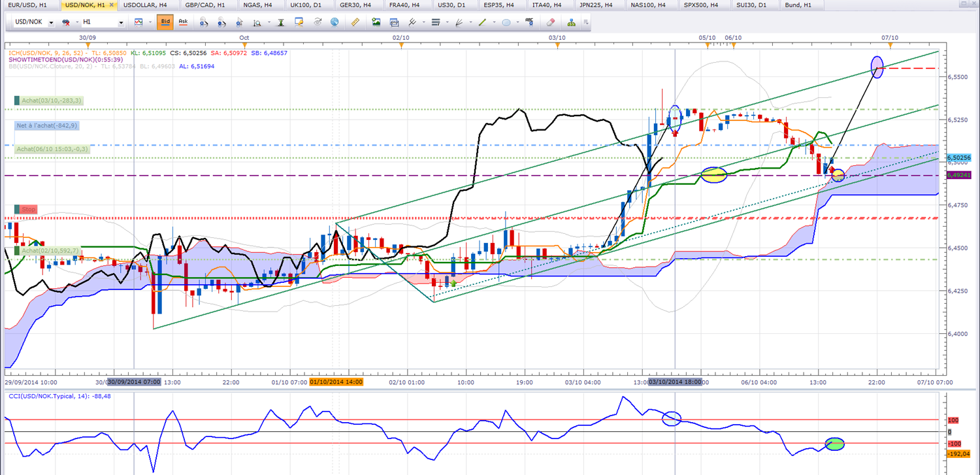The width and height of the screenshot is (980, 475).
Task: Click the 01/10/2014 14:00 orange time marker
Action: [x=336, y=382]
